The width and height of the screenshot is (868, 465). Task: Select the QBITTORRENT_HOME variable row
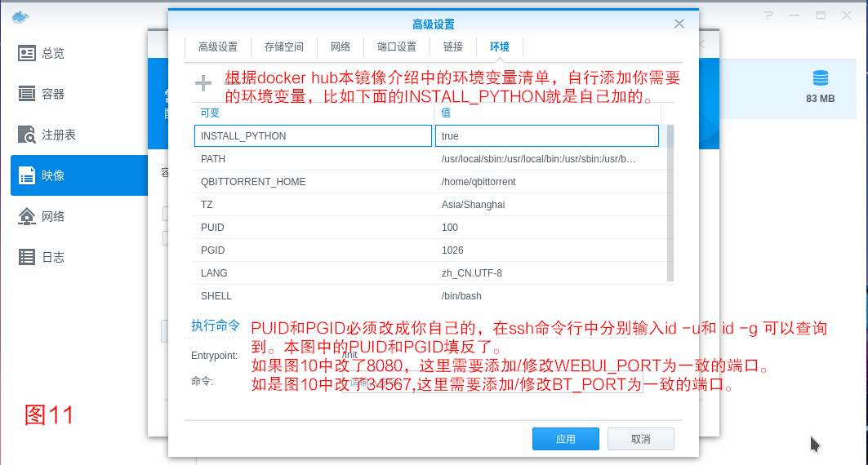[430, 182]
